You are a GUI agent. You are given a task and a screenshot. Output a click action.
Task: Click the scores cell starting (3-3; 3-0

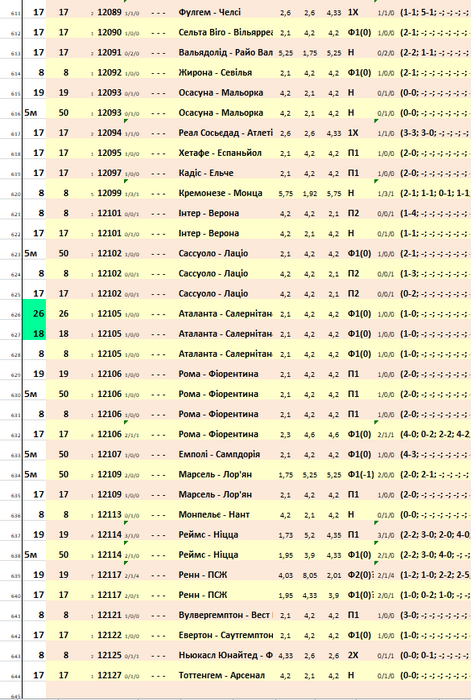click(435, 133)
